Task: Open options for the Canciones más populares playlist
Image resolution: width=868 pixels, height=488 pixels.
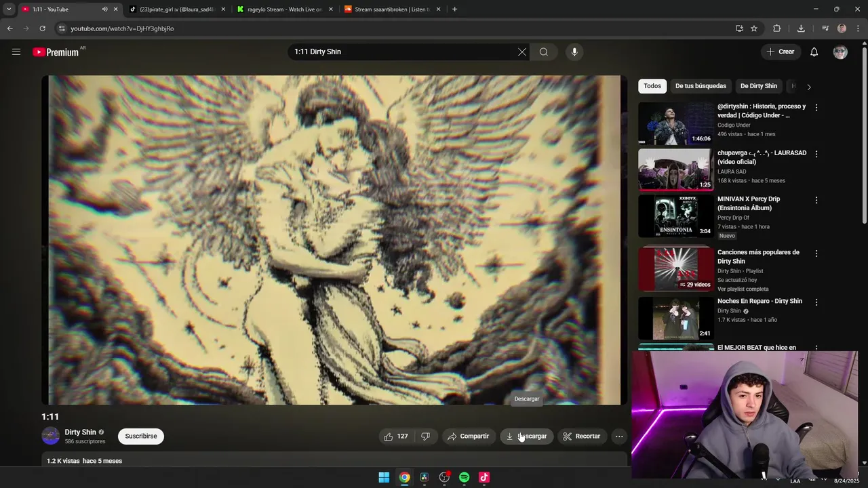Action: point(816,253)
